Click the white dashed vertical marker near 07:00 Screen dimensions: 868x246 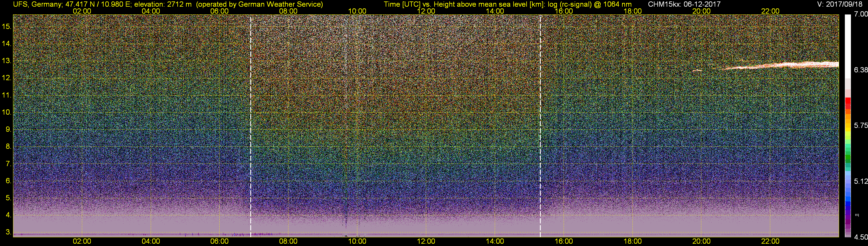click(x=251, y=126)
